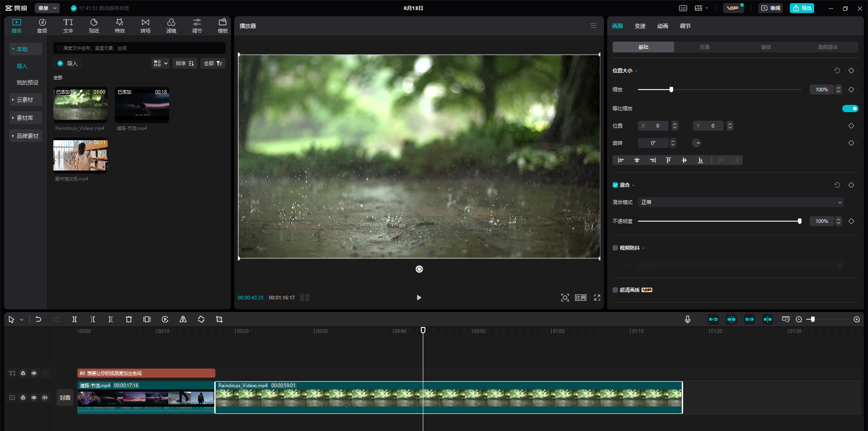Delete left of playhead tool

tap(93, 319)
